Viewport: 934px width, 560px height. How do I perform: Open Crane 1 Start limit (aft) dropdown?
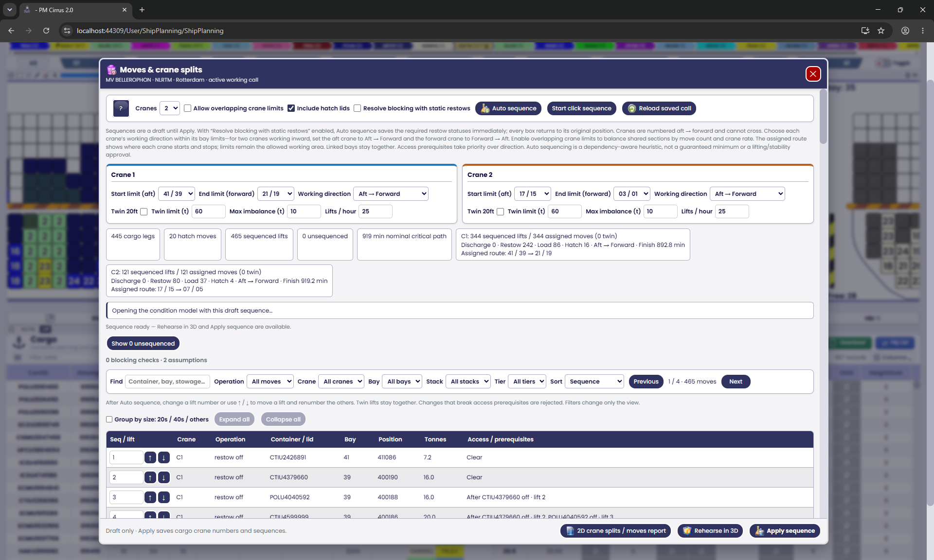(x=177, y=194)
